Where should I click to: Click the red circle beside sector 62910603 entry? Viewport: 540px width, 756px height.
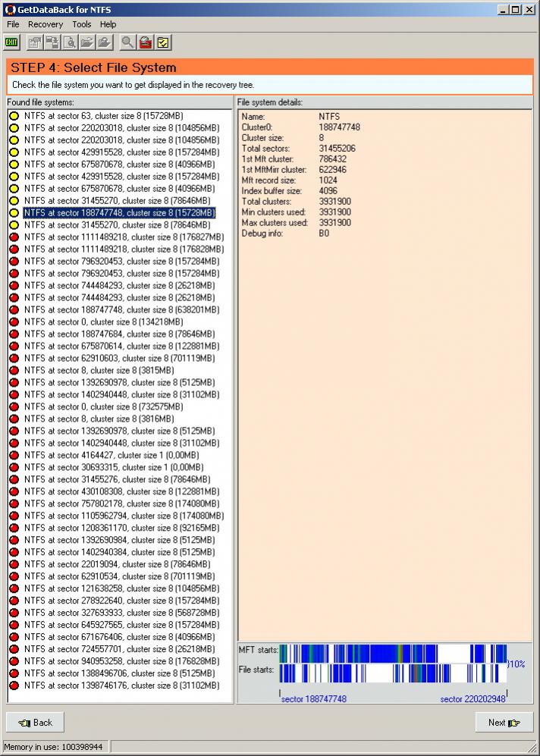[x=14, y=358]
